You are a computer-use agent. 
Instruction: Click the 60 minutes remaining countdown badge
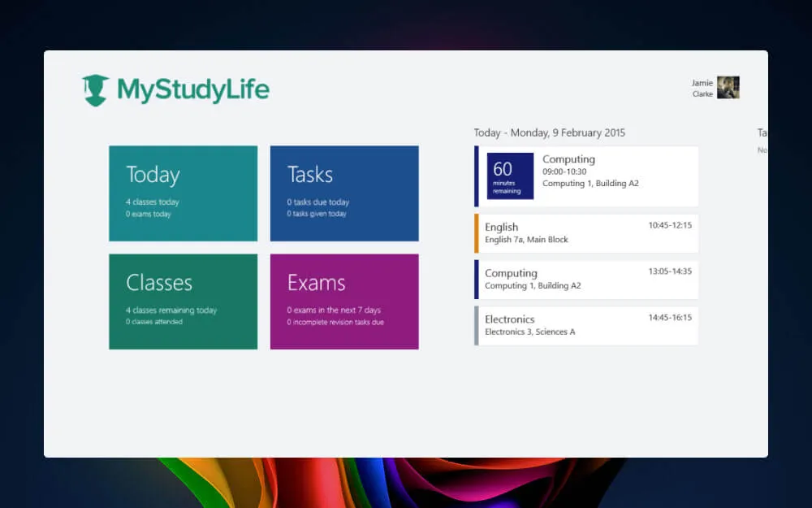click(508, 176)
